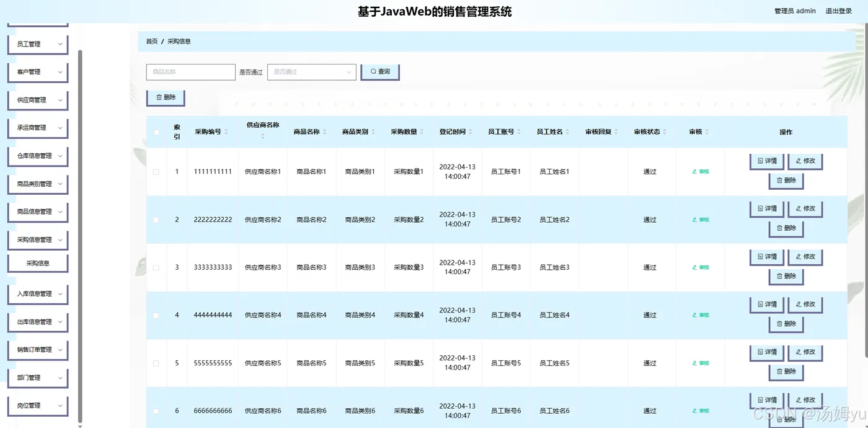The height and width of the screenshot is (428, 868).
Task: Sort by 员工姓名 column sort icon
Action: pyautogui.click(x=567, y=132)
